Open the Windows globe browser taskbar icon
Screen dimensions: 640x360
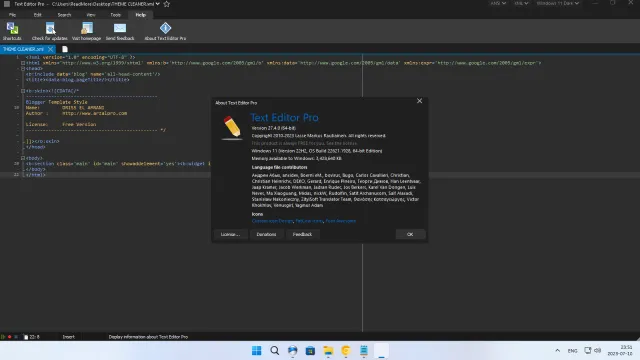tap(293, 351)
